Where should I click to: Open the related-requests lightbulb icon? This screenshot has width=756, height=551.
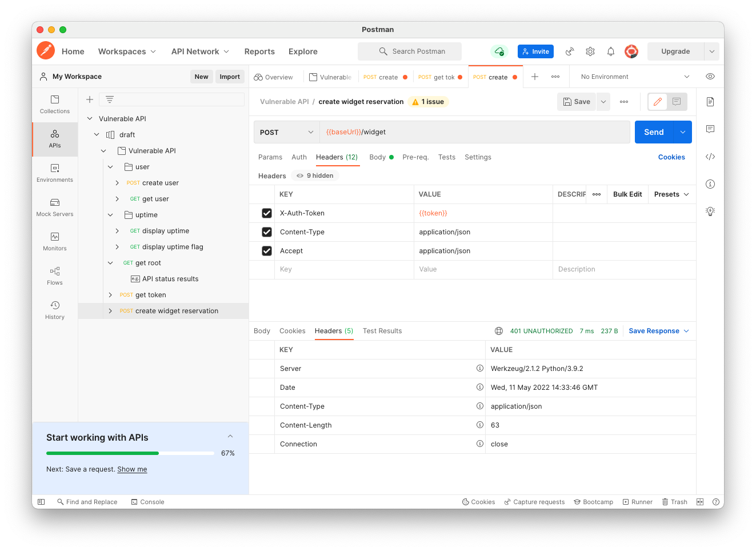click(x=710, y=211)
